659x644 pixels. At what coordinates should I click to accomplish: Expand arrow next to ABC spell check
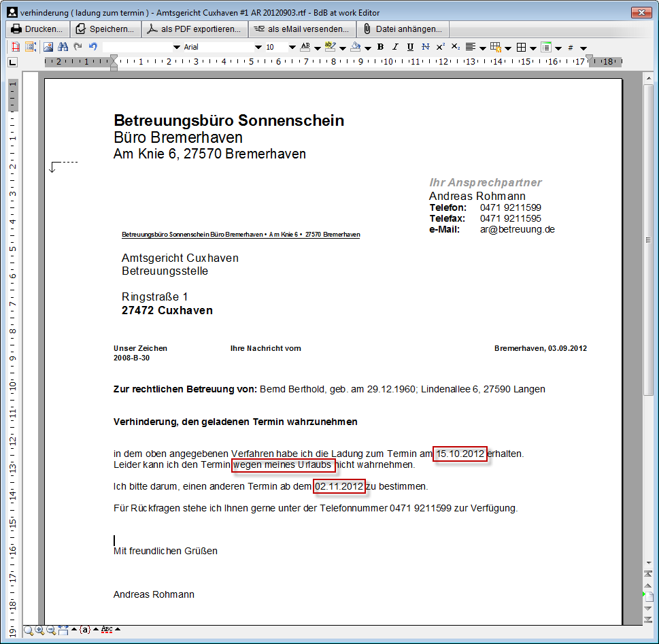click(x=118, y=629)
